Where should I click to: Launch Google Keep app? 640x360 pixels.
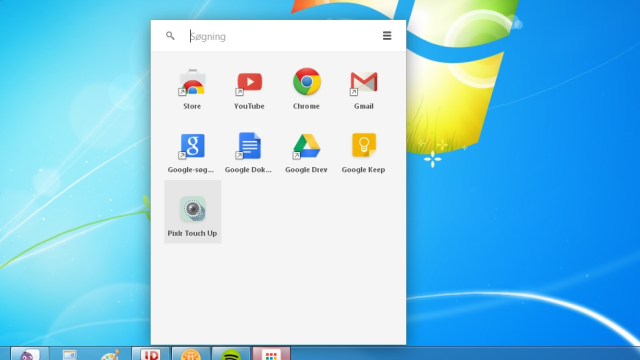(364, 145)
